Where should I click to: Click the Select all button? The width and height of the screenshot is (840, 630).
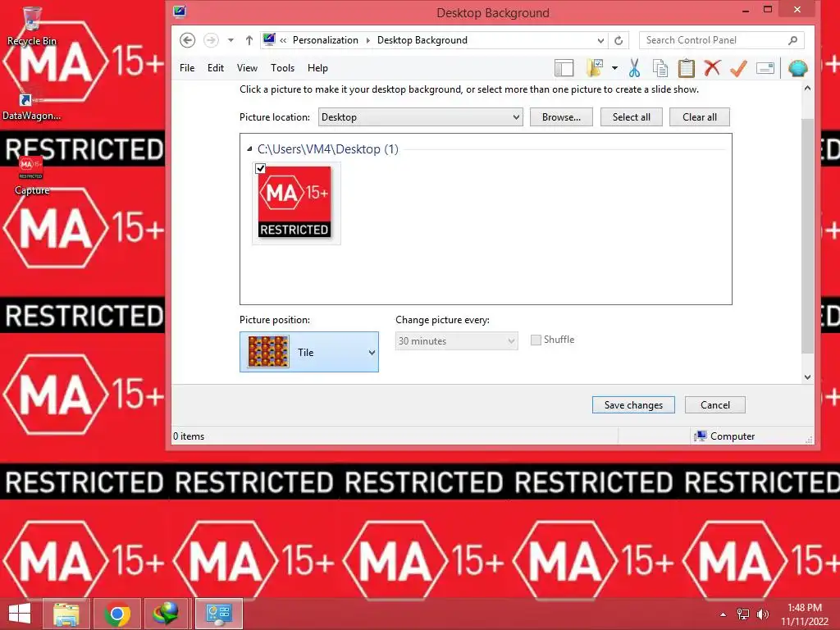pos(631,117)
